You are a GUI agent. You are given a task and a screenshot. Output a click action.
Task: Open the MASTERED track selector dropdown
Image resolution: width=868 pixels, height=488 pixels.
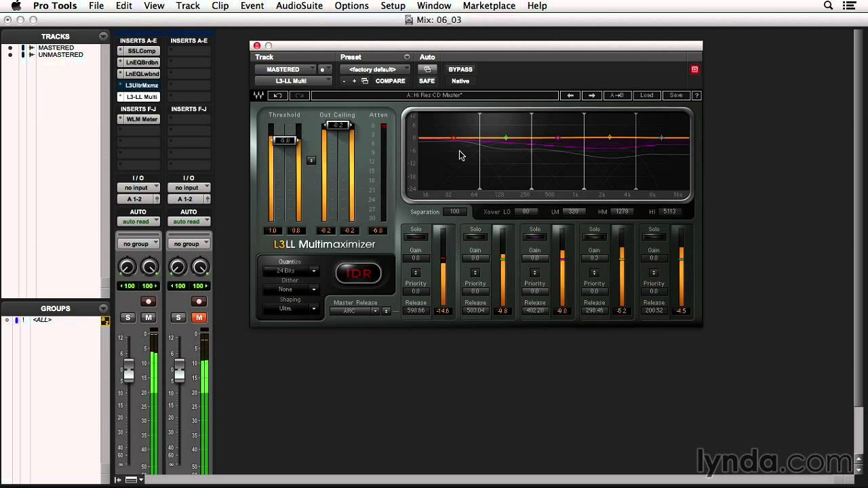point(286,69)
